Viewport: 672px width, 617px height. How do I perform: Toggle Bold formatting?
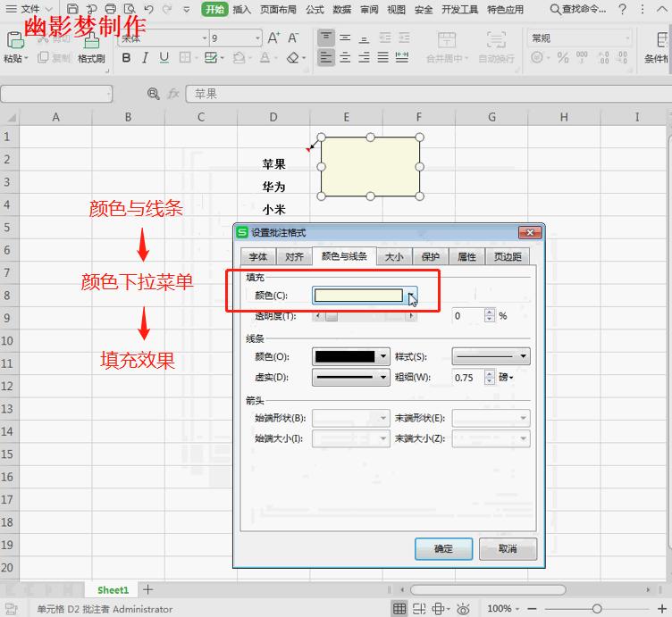click(126, 57)
